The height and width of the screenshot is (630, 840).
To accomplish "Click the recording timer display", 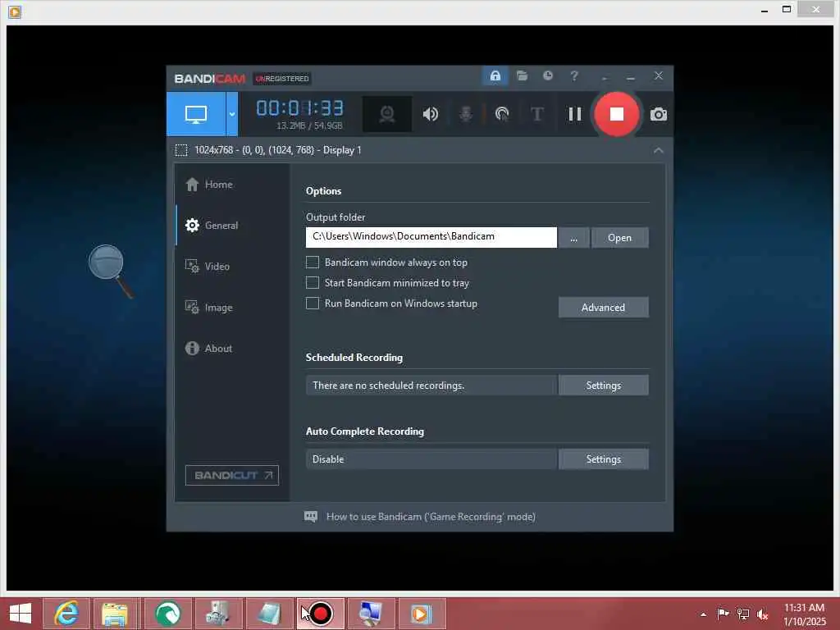I will tap(300, 108).
